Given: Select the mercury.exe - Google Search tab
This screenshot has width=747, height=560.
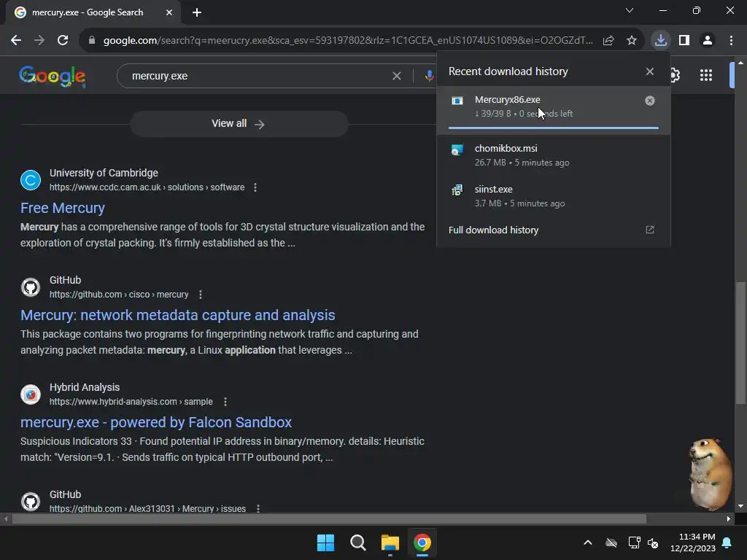Looking at the screenshot, I should pos(93,12).
